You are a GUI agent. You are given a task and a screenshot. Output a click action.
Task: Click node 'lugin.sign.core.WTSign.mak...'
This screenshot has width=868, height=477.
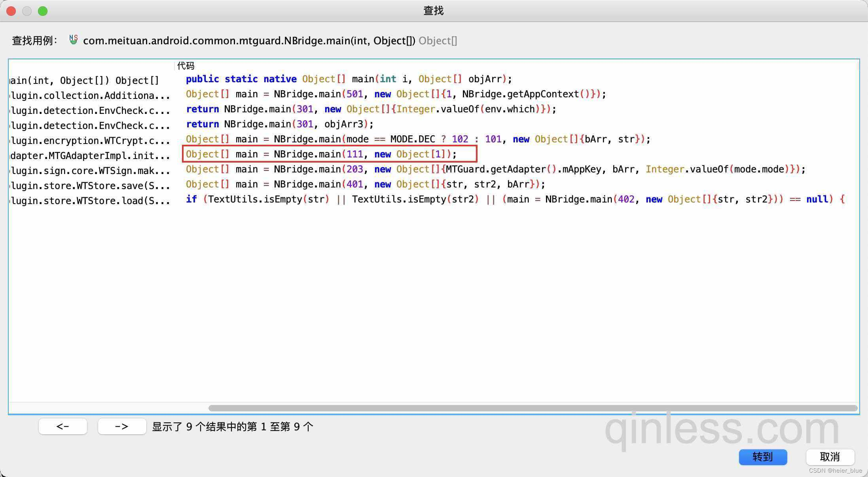[x=90, y=171]
